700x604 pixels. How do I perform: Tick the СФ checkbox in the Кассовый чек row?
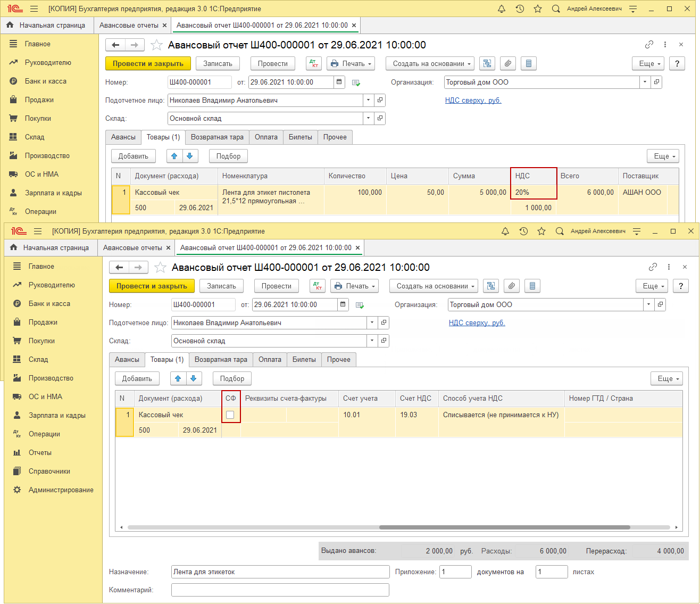230,415
